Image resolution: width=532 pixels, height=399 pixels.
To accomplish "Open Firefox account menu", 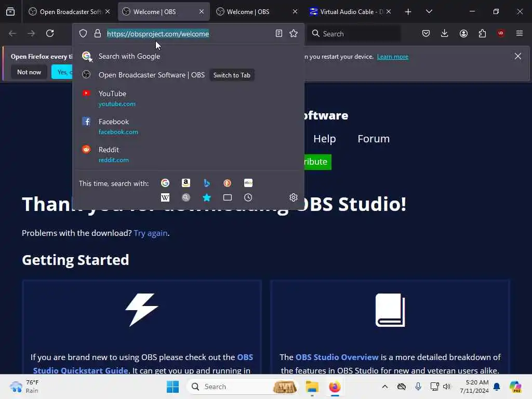I will tap(463, 33).
